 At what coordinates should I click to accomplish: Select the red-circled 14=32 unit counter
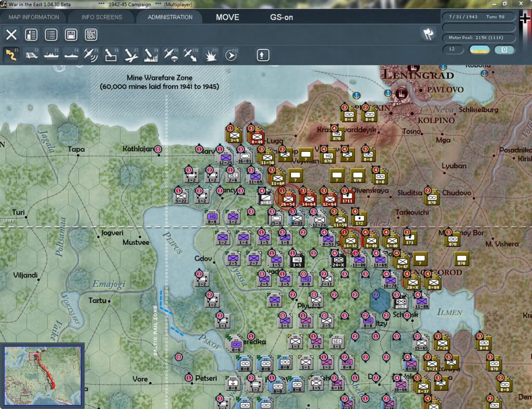(351, 241)
